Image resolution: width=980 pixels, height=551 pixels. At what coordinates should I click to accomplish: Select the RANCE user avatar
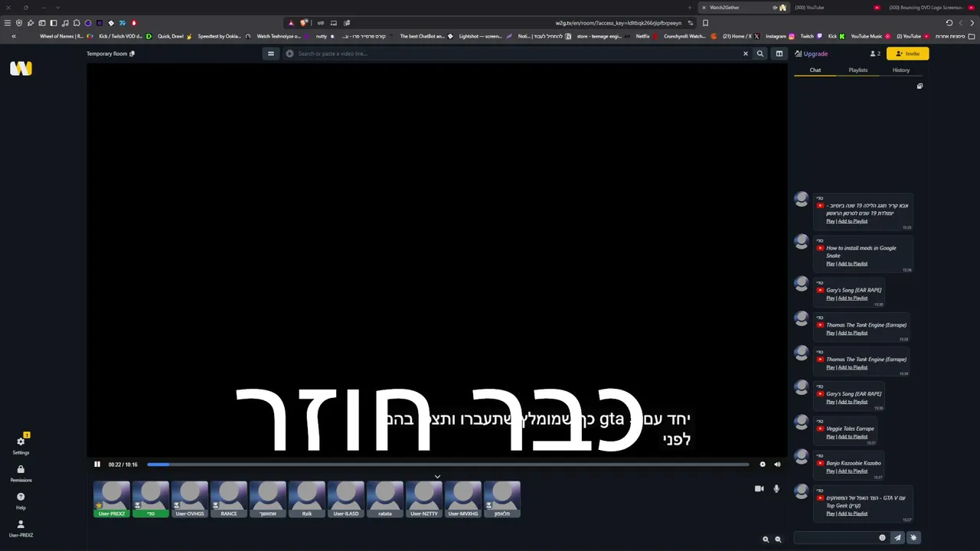(229, 499)
